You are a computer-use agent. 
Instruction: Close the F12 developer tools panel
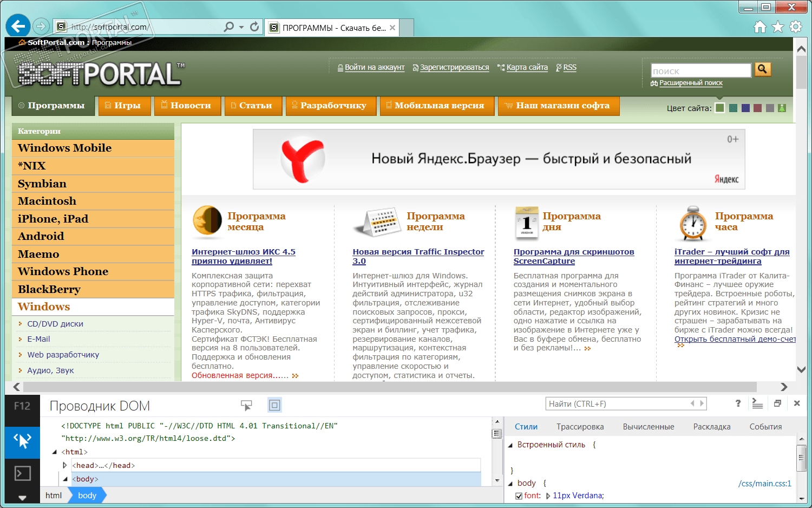click(x=797, y=403)
